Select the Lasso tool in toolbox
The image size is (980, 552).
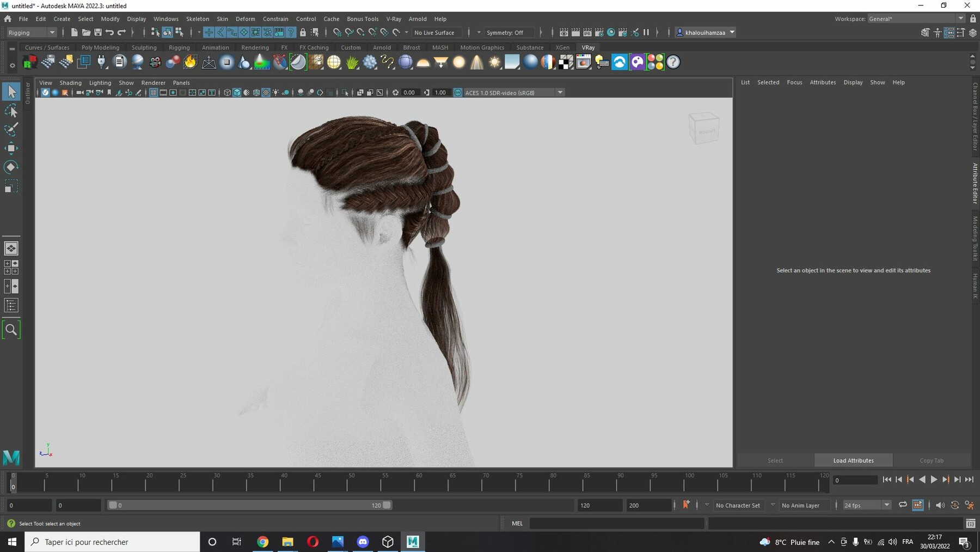coord(11,111)
